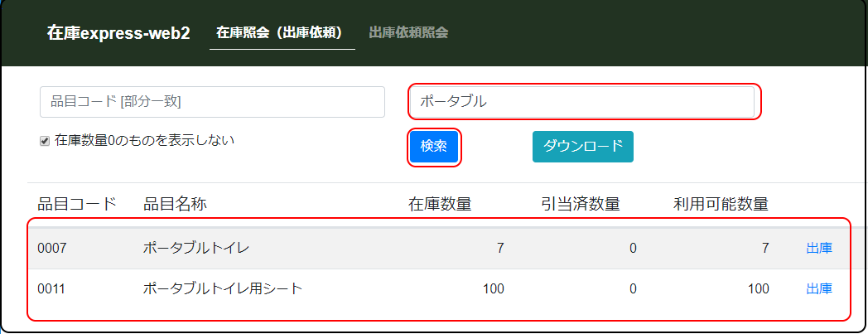This screenshot has height=334, width=868.
Task: Click the 引当済数量 column header
Action: pyautogui.click(x=580, y=204)
